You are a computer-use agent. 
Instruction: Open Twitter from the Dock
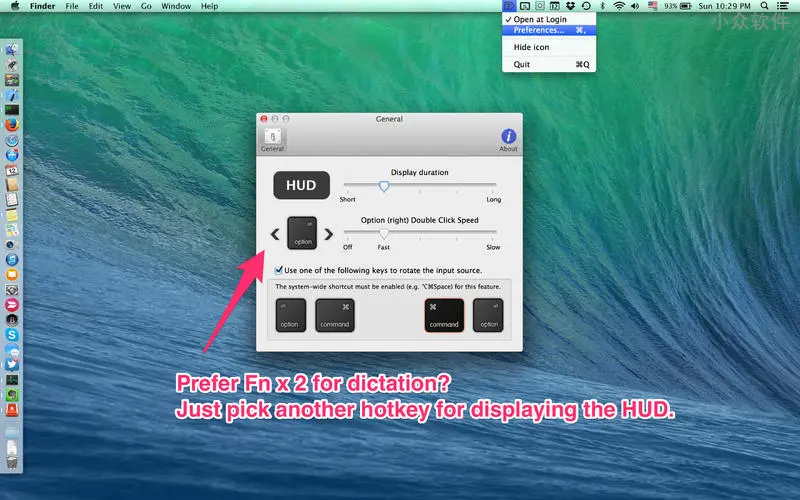[x=12, y=365]
